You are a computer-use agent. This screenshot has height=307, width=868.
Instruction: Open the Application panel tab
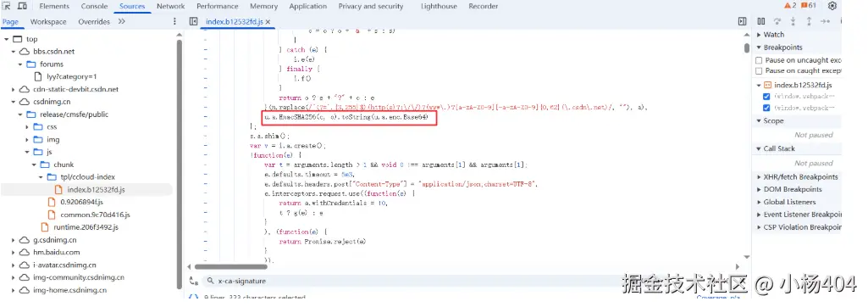pos(307,6)
